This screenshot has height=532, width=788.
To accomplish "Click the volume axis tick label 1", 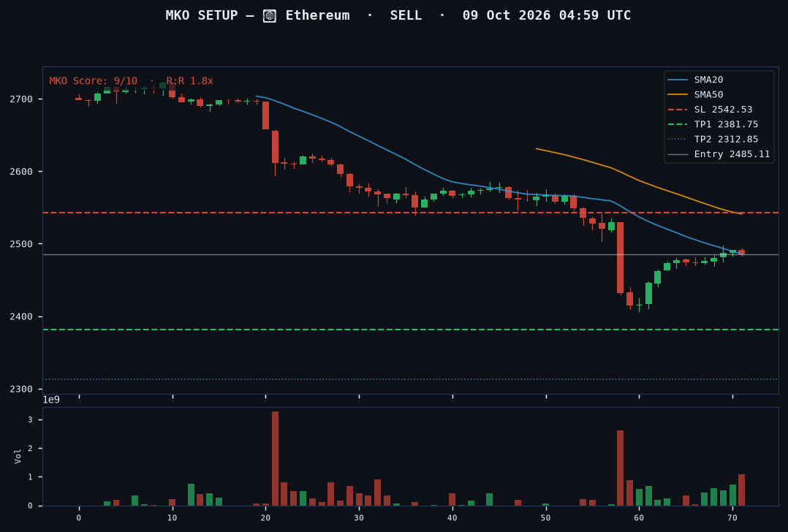I will (x=30, y=477).
